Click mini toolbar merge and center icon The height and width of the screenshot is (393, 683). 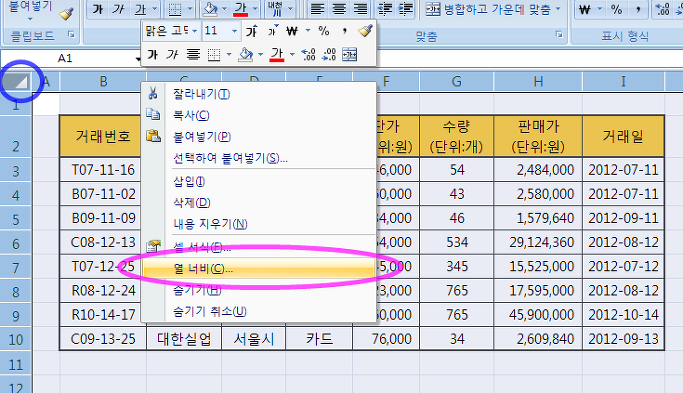(x=349, y=54)
